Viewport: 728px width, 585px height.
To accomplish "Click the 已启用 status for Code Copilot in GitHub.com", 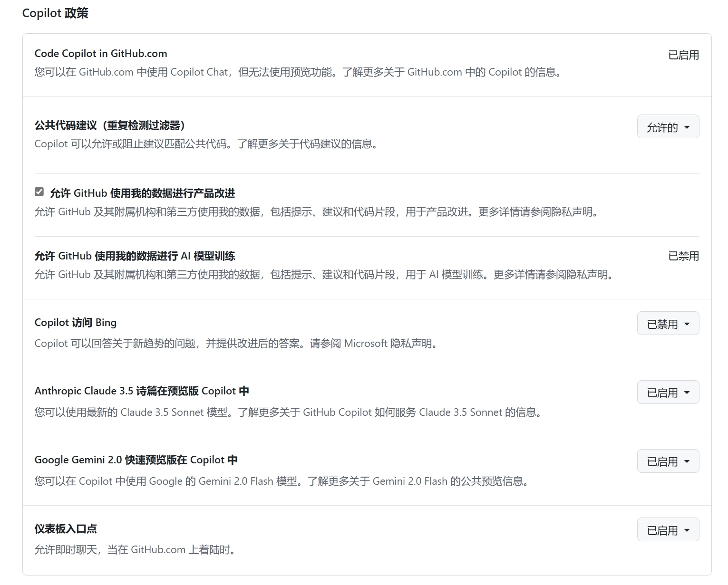I will click(x=683, y=55).
